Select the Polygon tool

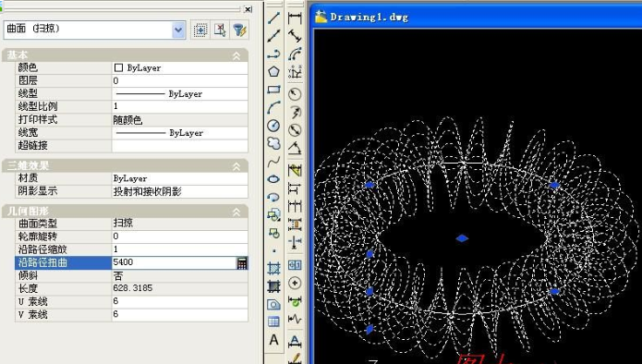274,72
